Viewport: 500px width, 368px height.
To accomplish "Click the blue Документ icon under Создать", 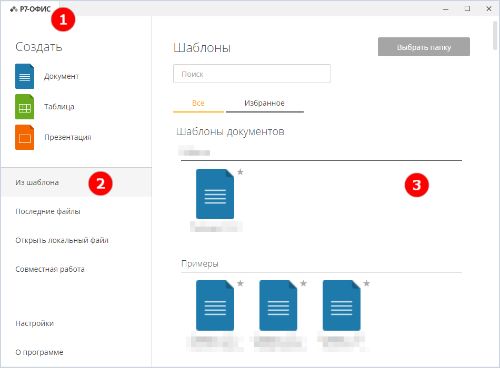I will pyautogui.click(x=24, y=76).
